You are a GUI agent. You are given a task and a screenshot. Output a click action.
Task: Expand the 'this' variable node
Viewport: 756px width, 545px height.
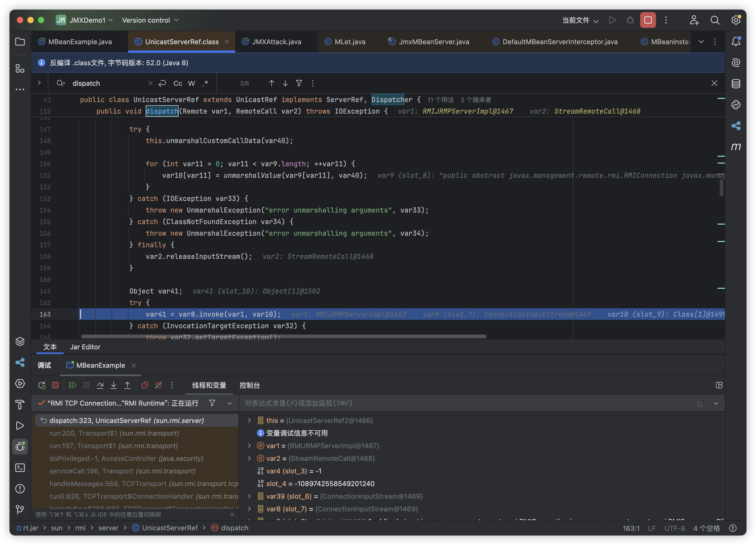coord(249,421)
